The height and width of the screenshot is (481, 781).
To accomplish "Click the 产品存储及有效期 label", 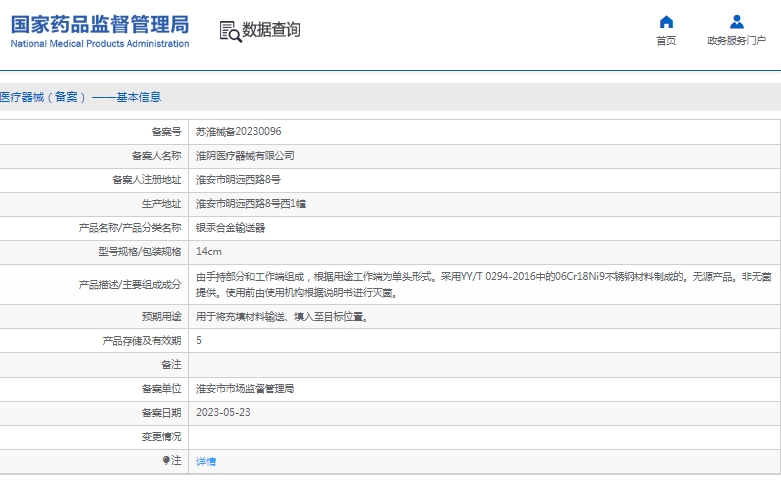I will click(x=142, y=341).
